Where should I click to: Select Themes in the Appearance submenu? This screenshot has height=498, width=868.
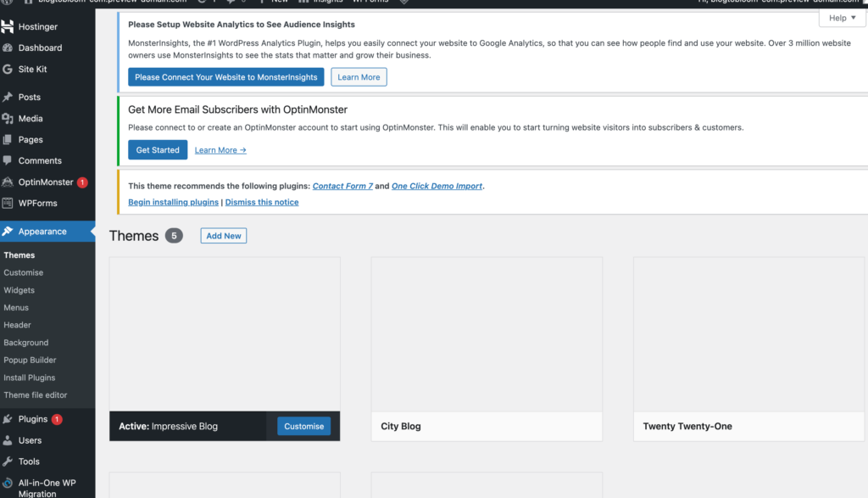tap(19, 255)
